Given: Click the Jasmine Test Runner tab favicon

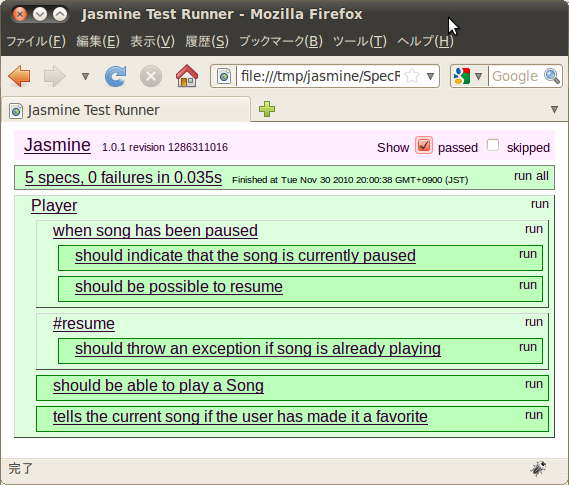Looking at the screenshot, I should 16,110.
